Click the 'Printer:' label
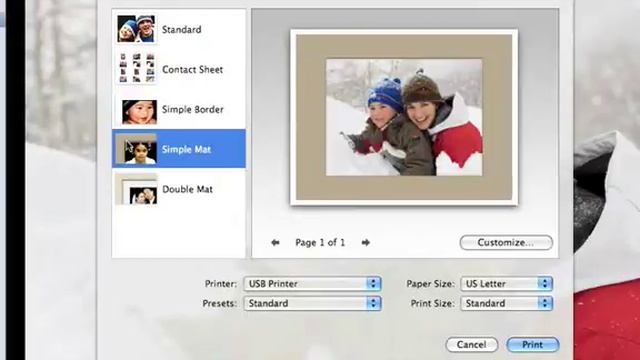Image resolution: width=640 pixels, height=360 pixels. click(x=221, y=284)
